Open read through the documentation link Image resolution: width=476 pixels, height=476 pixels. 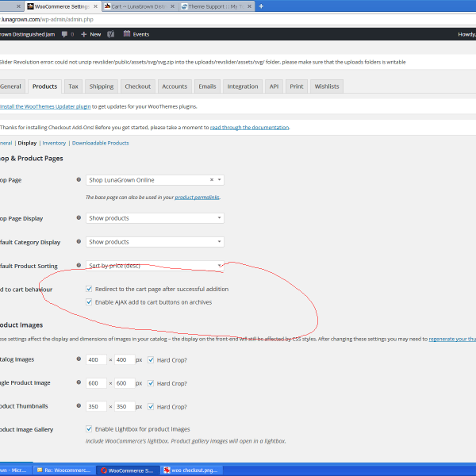(249, 128)
